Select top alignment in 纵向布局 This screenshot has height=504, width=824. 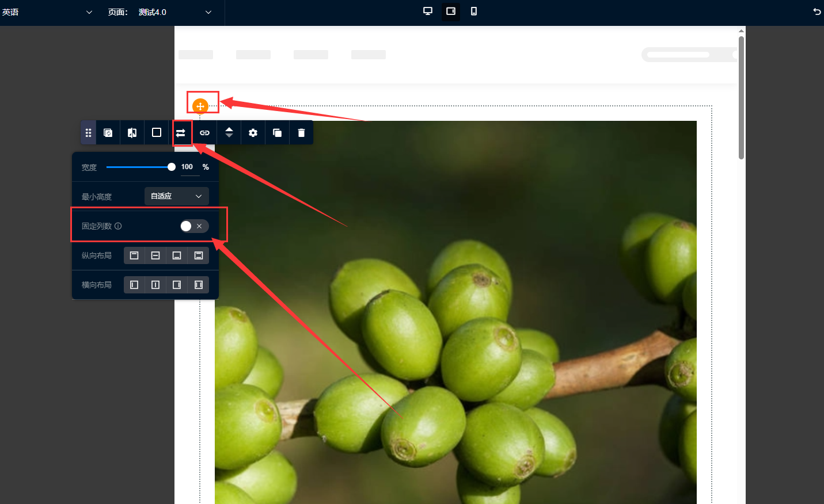(x=134, y=255)
